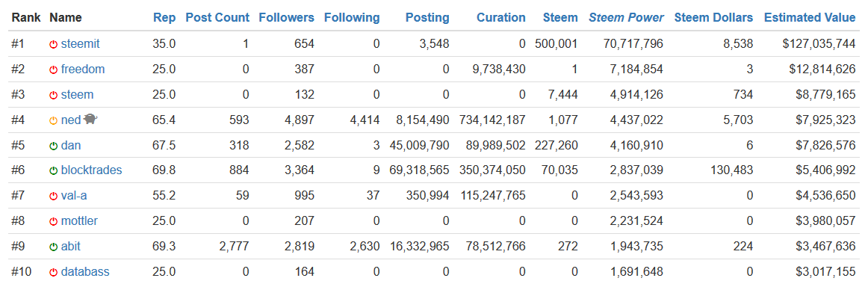This screenshot has width=868, height=284.
Task: Sort the table by Rep column
Action: [x=164, y=18]
